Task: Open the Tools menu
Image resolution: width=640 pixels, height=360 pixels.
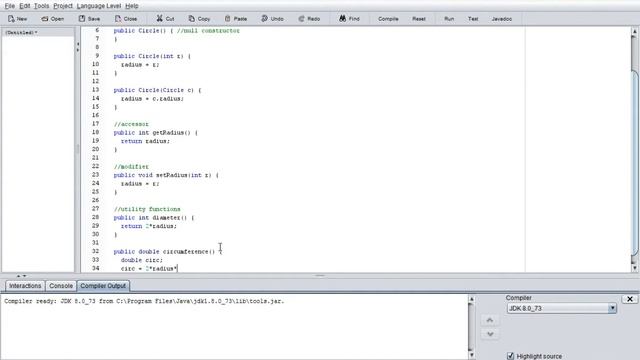Action: click(42, 6)
